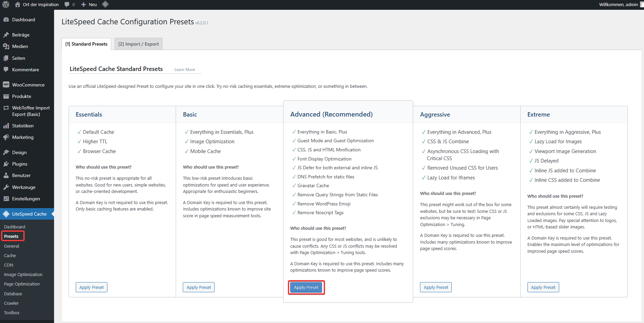644x323 pixels.
Task: Switch to the Import / Export tab
Action: [x=139, y=44]
